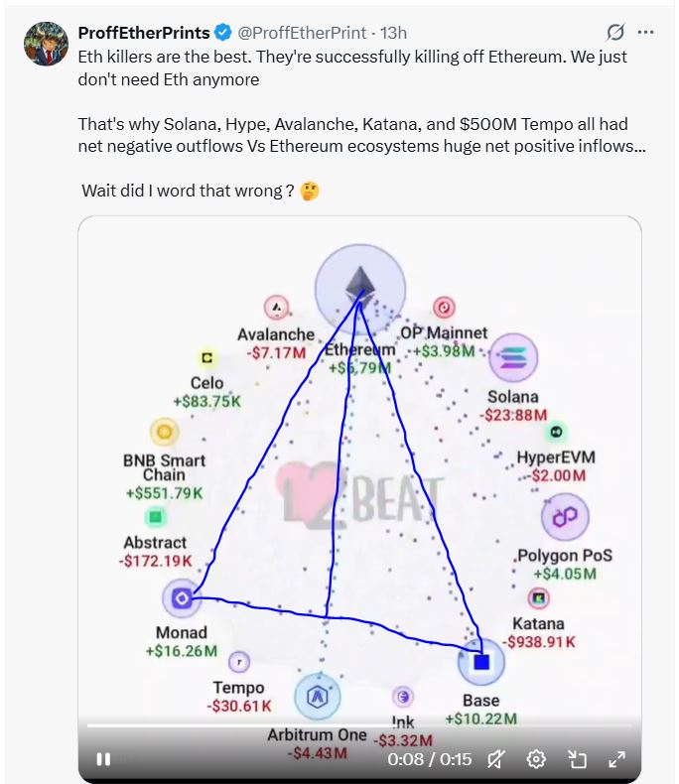Open the tweet's more options menu

coord(646,33)
